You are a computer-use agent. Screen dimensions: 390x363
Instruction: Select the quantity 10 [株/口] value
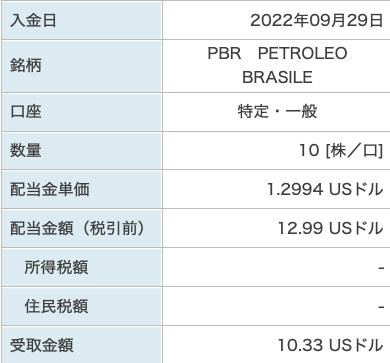(341, 151)
